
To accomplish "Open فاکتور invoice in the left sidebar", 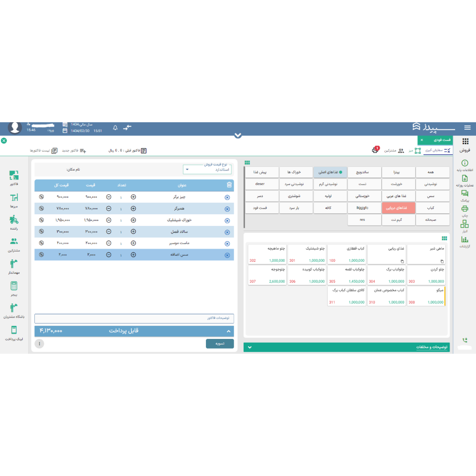I will pos(14,178).
